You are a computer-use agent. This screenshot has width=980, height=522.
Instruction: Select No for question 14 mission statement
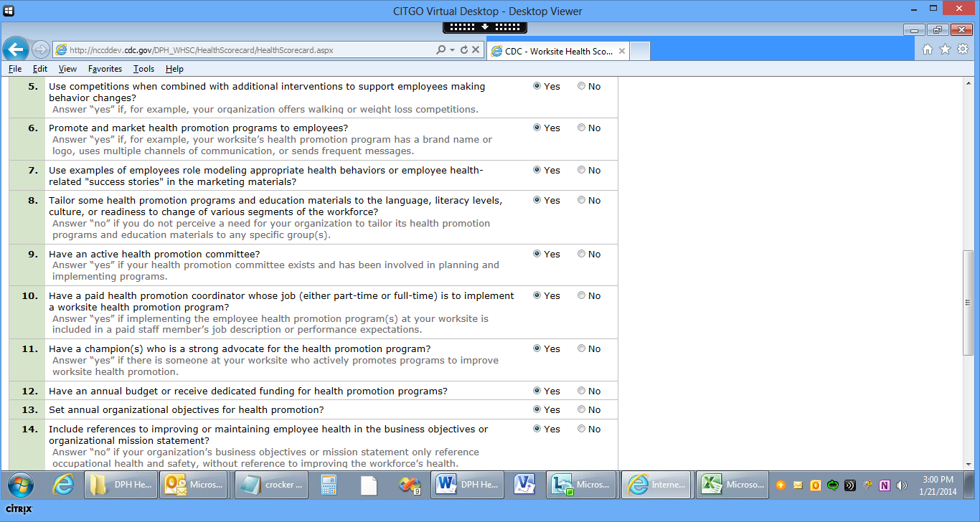[581, 429]
